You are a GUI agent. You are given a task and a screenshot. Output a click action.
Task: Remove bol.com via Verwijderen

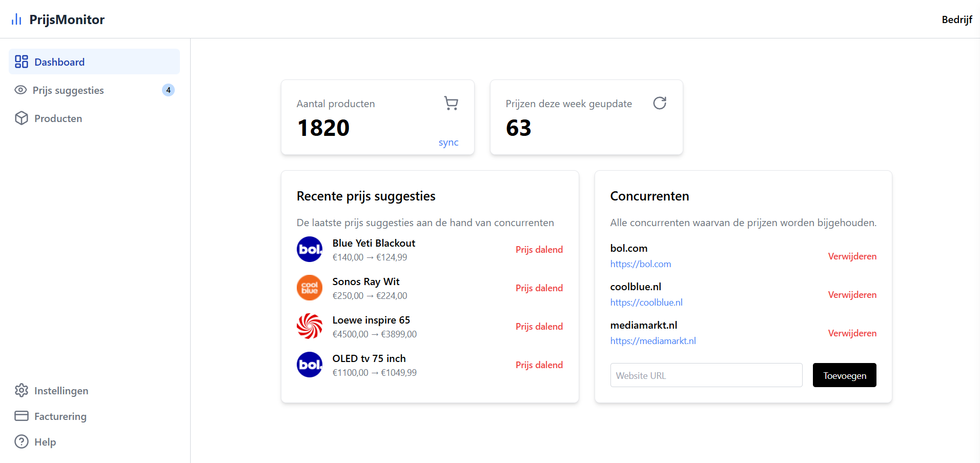[x=852, y=256]
